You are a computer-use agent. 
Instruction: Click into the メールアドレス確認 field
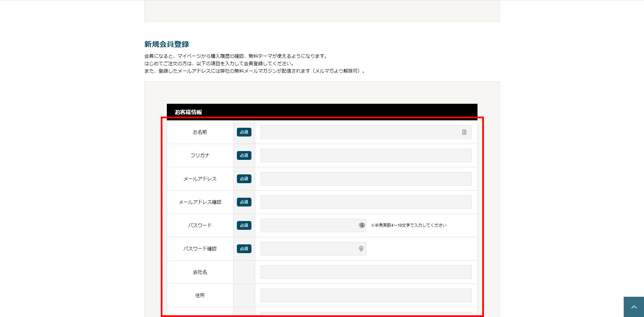[x=366, y=202]
